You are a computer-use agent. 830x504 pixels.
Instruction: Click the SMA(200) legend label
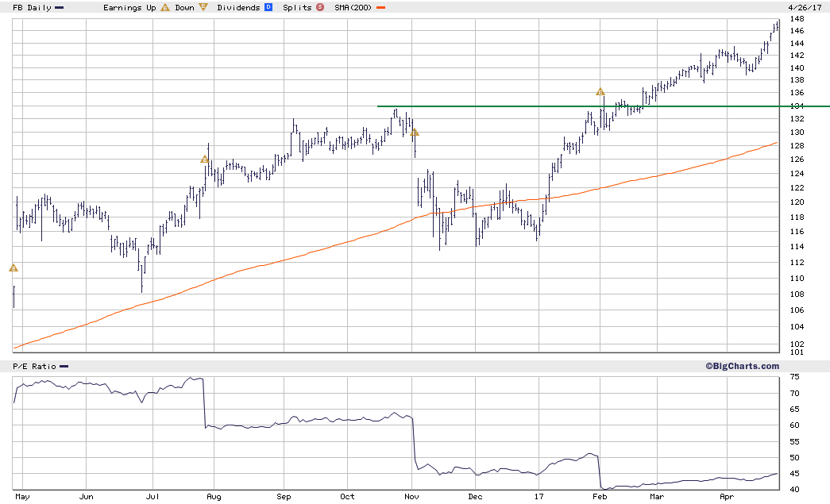[x=353, y=7]
